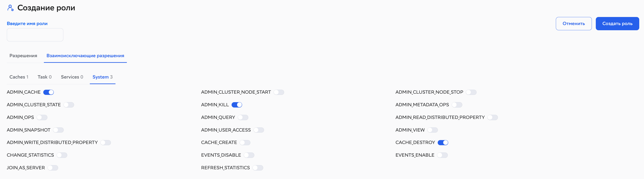
Task: Enable the ADMIN_OPS toggle
Action: tap(42, 117)
